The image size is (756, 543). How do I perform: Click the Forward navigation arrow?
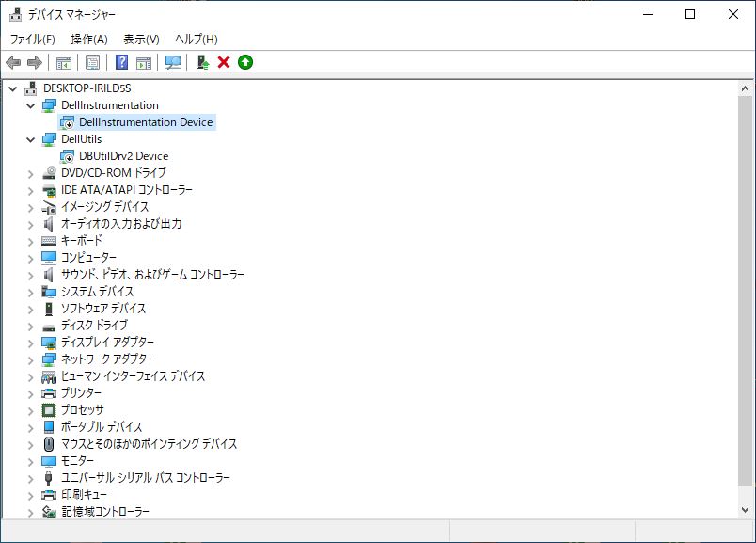[34, 62]
